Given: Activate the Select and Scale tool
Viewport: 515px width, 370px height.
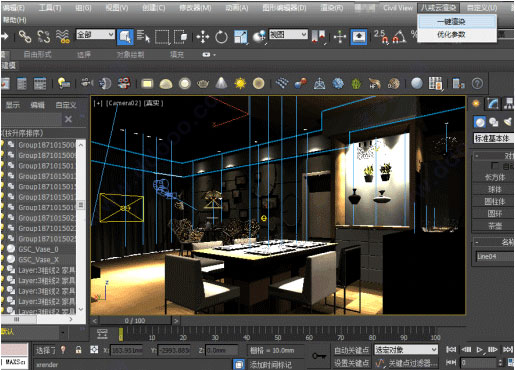Looking at the screenshot, I should 240,37.
